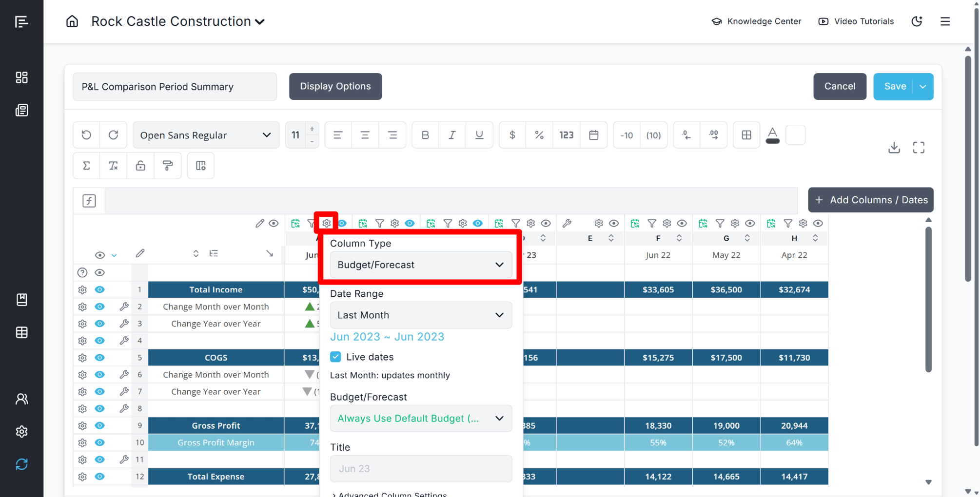Open the Column Type dropdown
Viewport: 980px width, 497px height.
click(421, 265)
